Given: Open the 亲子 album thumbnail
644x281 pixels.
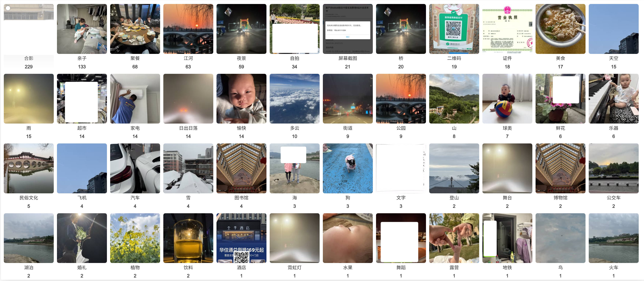Looking at the screenshot, I should click(82, 29).
